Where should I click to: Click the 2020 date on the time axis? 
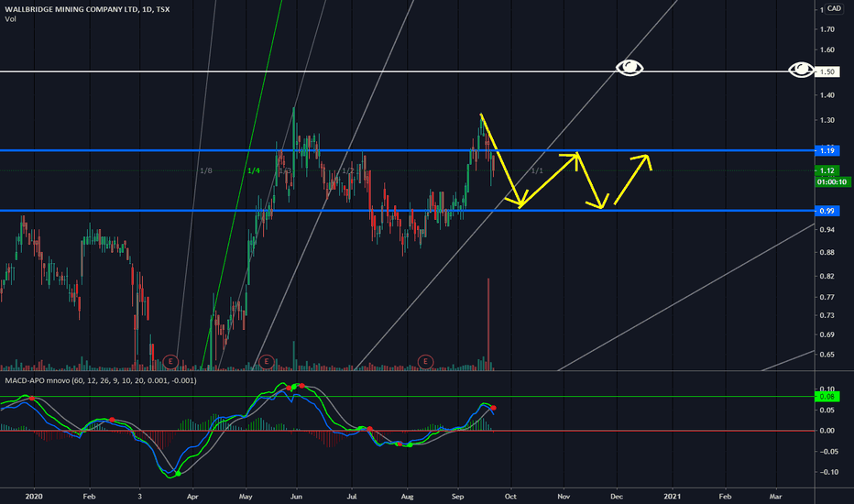[34, 497]
